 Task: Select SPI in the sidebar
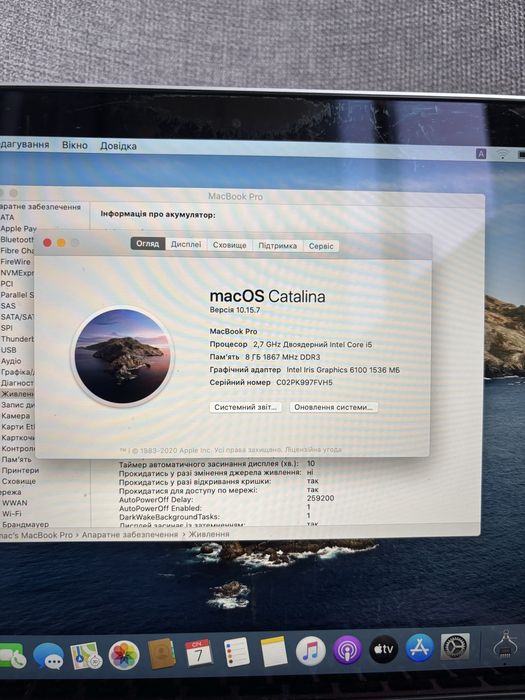pos(7,328)
